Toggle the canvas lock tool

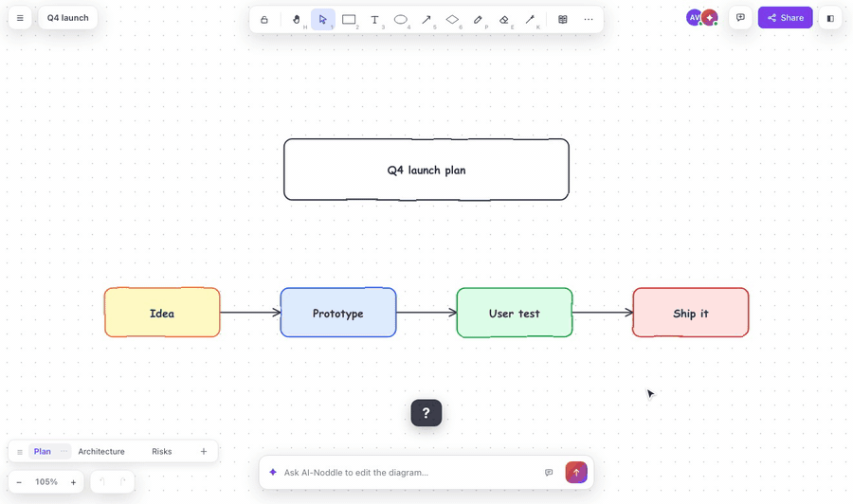[264, 20]
